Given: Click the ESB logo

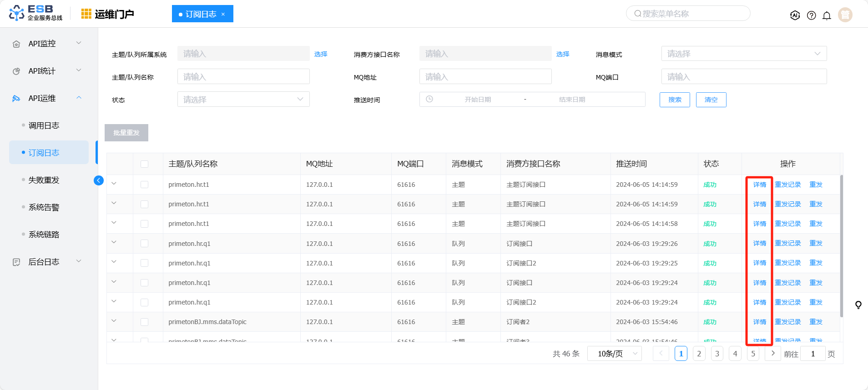Looking at the screenshot, I should (35, 13).
